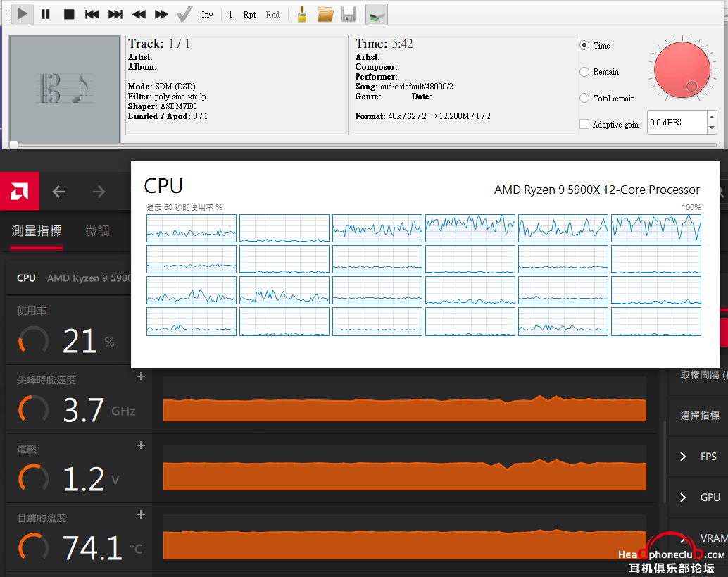This screenshot has width=728, height=577.
Task: Click the top-right CPU core graph
Action: [656, 228]
